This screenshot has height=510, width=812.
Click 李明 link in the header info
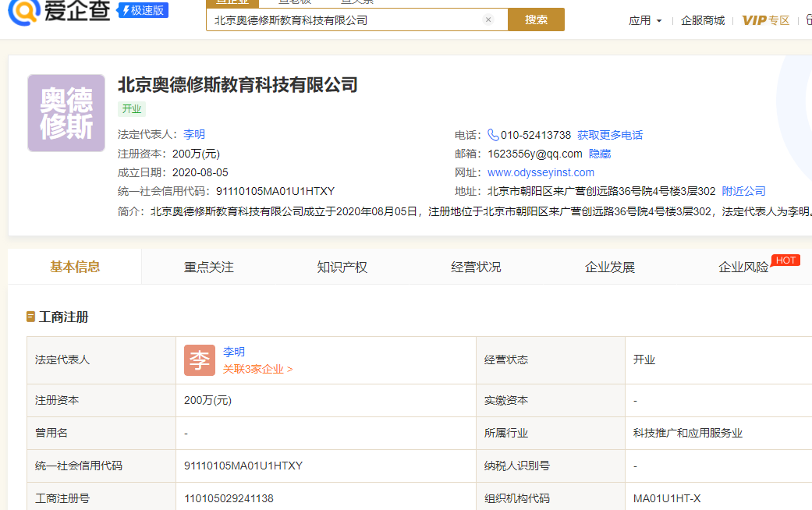194,135
